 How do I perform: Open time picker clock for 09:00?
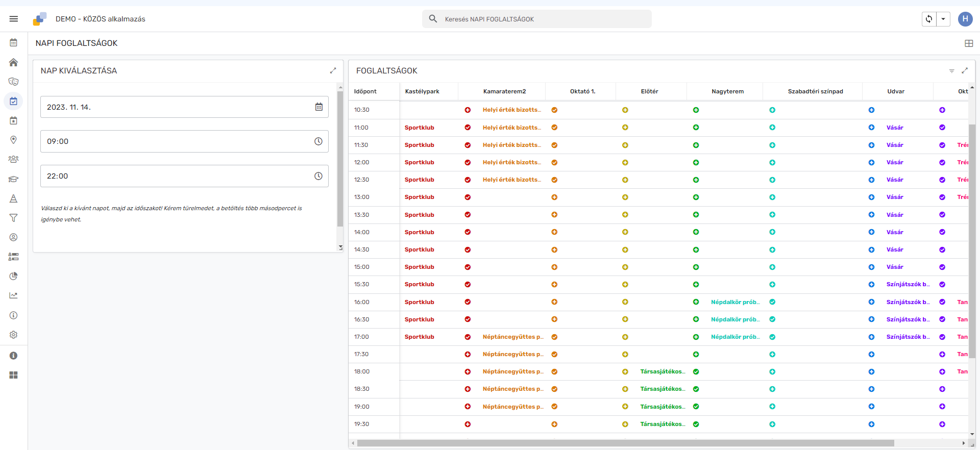(x=318, y=141)
